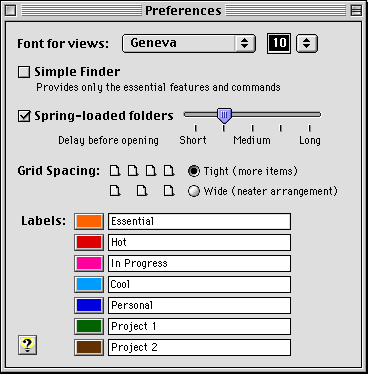Enable the Simple Finder checkbox
Image resolution: width=368 pixels, height=374 pixels.
(24, 72)
